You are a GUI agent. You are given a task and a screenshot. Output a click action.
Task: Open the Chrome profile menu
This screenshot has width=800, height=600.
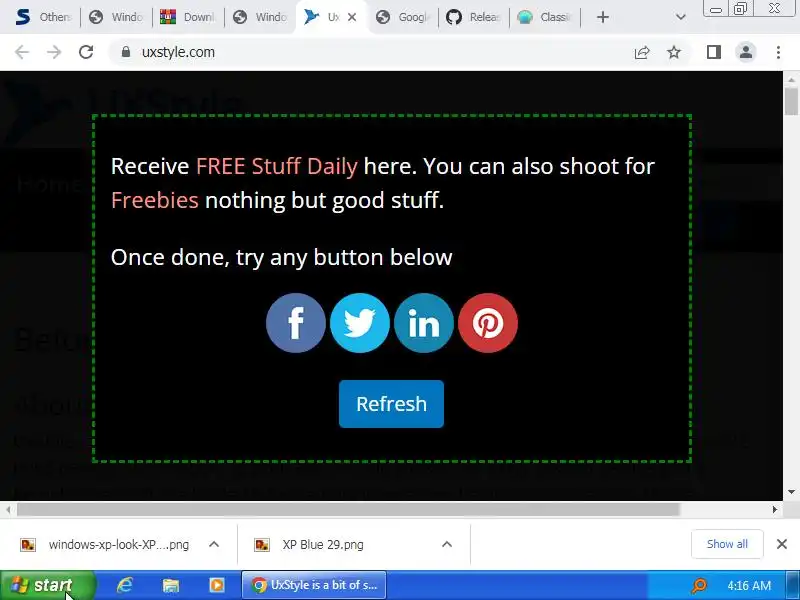click(746, 52)
